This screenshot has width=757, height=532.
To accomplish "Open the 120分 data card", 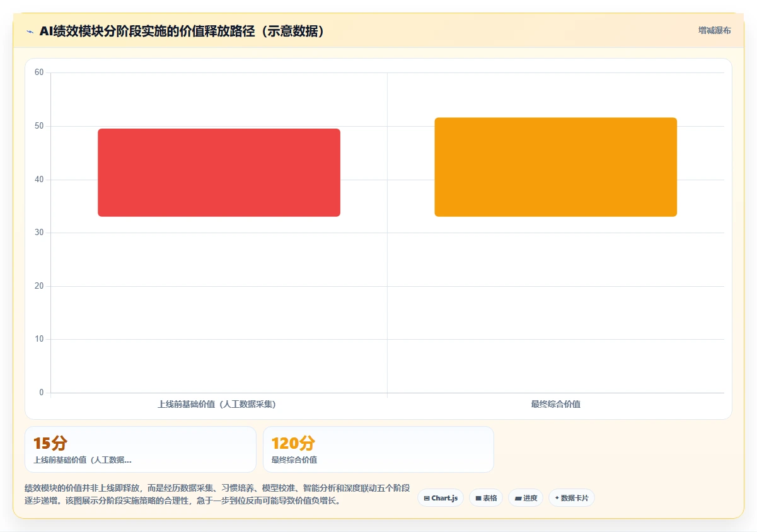I will [378, 449].
